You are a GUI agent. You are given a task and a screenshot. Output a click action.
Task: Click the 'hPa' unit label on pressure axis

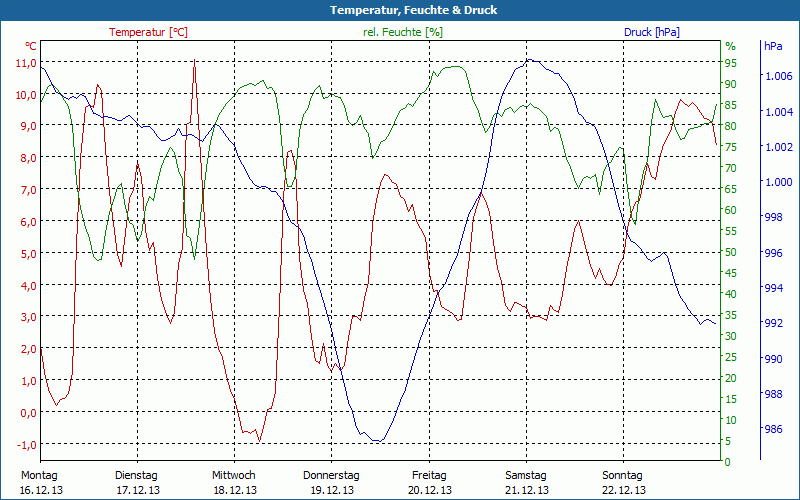(773, 46)
